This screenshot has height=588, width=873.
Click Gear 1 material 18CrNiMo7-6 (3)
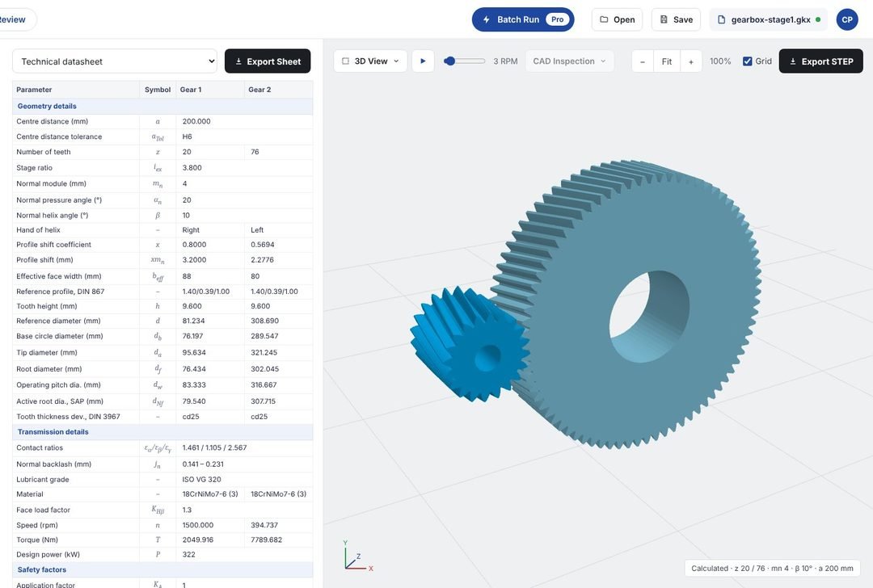click(210, 494)
